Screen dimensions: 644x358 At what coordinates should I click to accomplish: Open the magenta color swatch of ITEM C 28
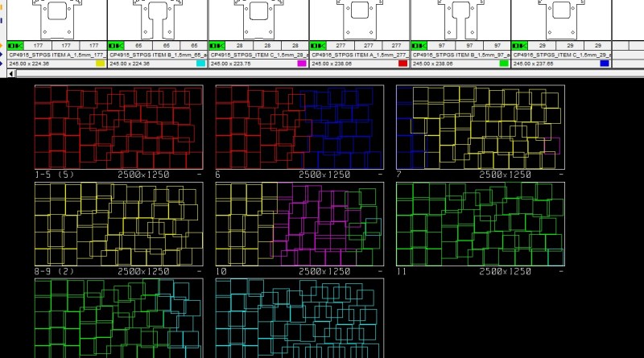302,64
